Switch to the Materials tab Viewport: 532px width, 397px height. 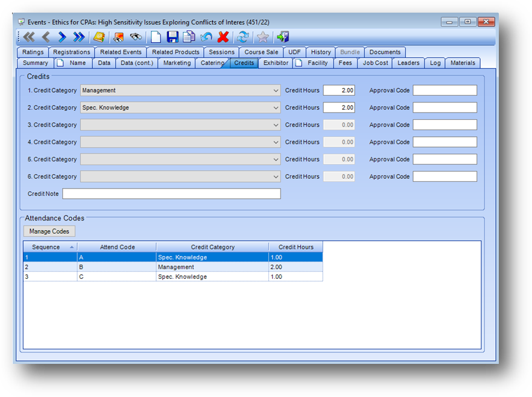point(463,63)
